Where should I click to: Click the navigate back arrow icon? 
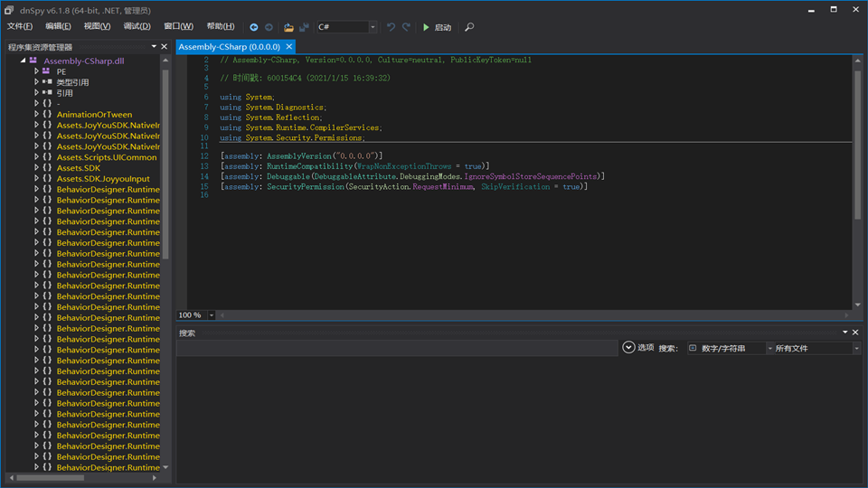(254, 27)
